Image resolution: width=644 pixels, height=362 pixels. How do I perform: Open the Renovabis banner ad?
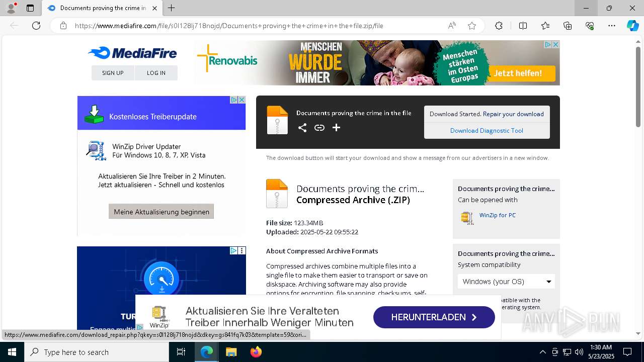tap(377, 63)
